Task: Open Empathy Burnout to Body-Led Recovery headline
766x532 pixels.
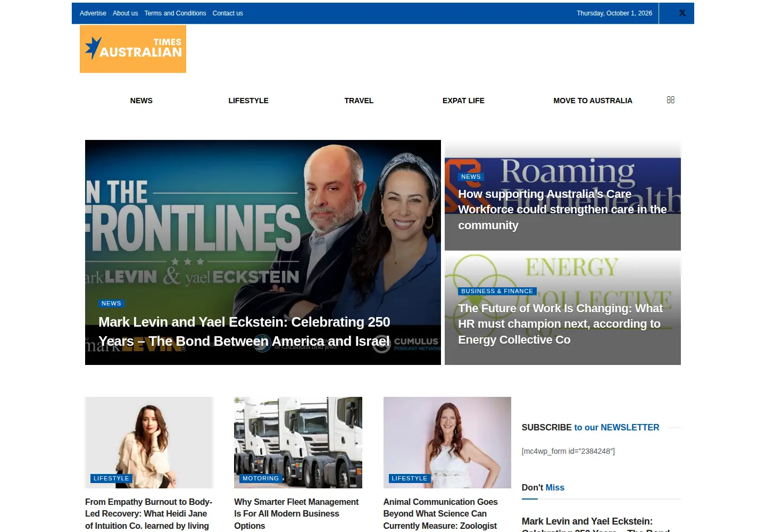Action: click(149, 514)
